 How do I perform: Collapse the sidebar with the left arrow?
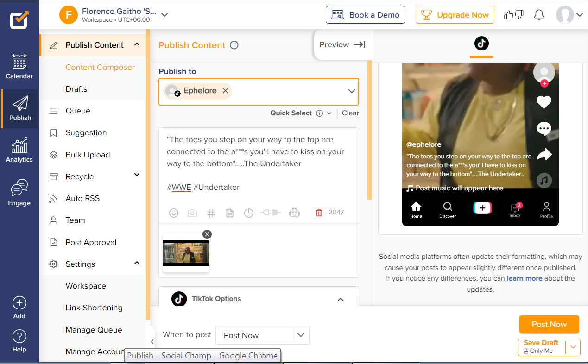pyautogui.click(x=152, y=342)
